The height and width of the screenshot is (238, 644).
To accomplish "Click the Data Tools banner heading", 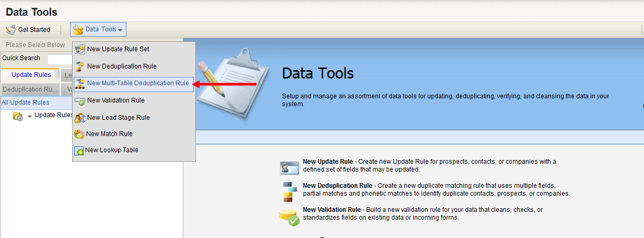I will coord(318,73).
